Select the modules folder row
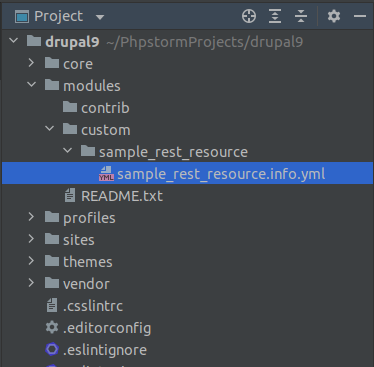374x367 pixels. click(187, 85)
